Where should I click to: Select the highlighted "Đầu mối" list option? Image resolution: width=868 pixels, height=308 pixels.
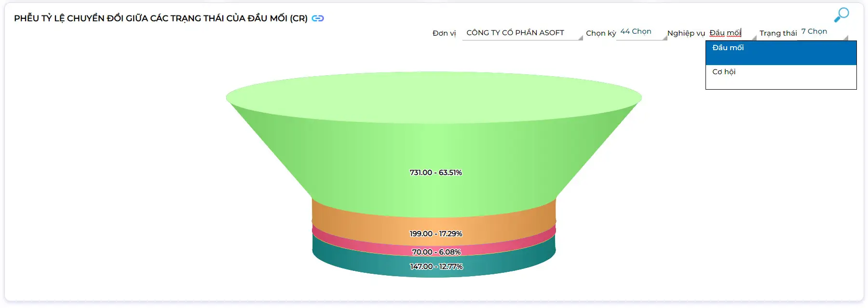pyautogui.click(x=781, y=53)
